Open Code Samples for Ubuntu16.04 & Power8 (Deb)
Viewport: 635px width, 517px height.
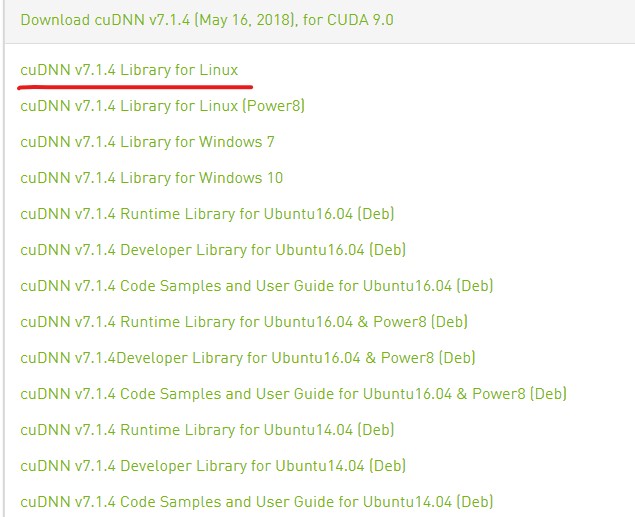click(x=294, y=394)
